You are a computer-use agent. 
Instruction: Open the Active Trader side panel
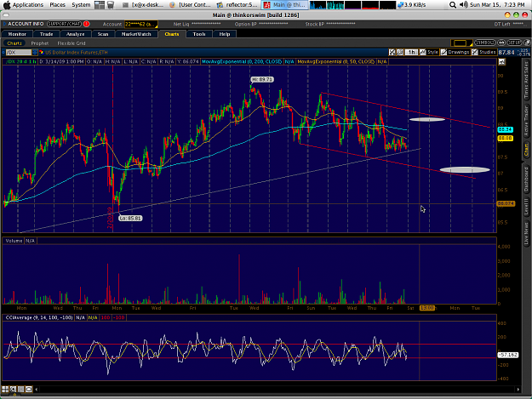coord(526,122)
